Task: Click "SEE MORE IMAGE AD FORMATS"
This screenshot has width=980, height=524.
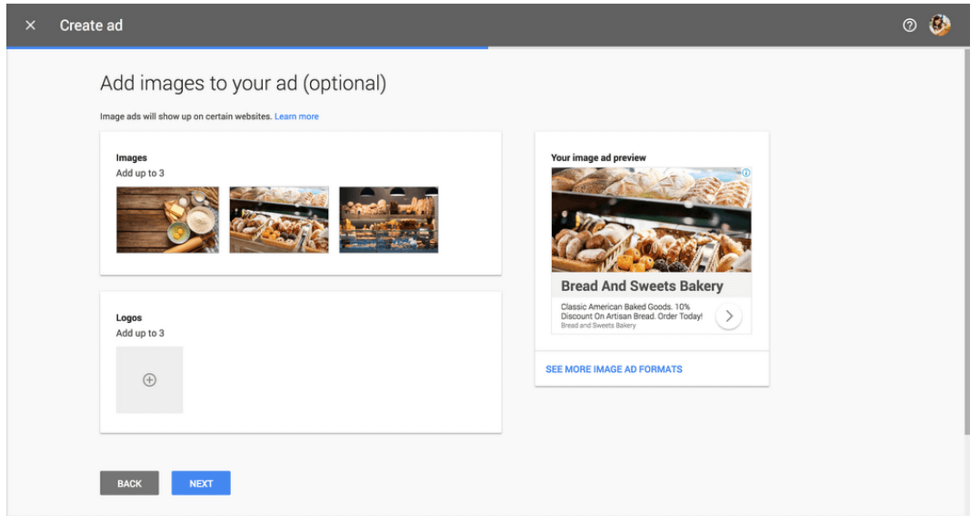Action: pyautogui.click(x=613, y=368)
